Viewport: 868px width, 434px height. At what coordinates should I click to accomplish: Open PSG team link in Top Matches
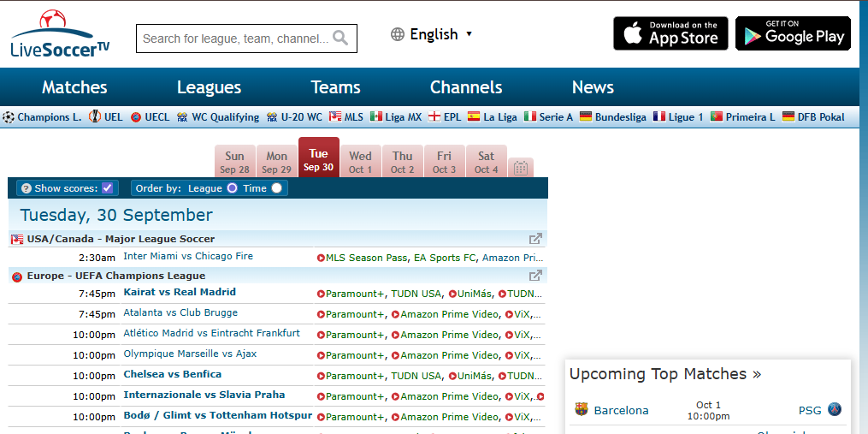click(x=809, y=410)
